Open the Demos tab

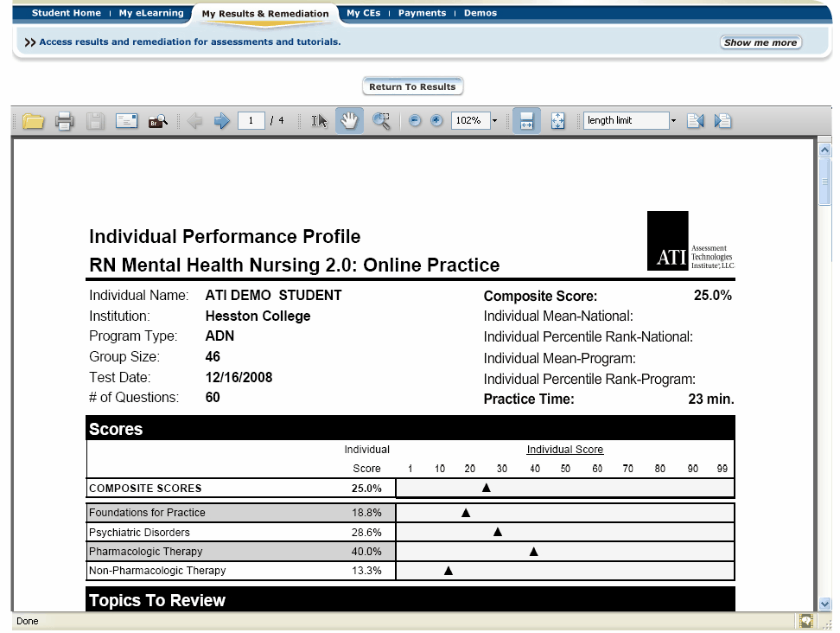480,13
